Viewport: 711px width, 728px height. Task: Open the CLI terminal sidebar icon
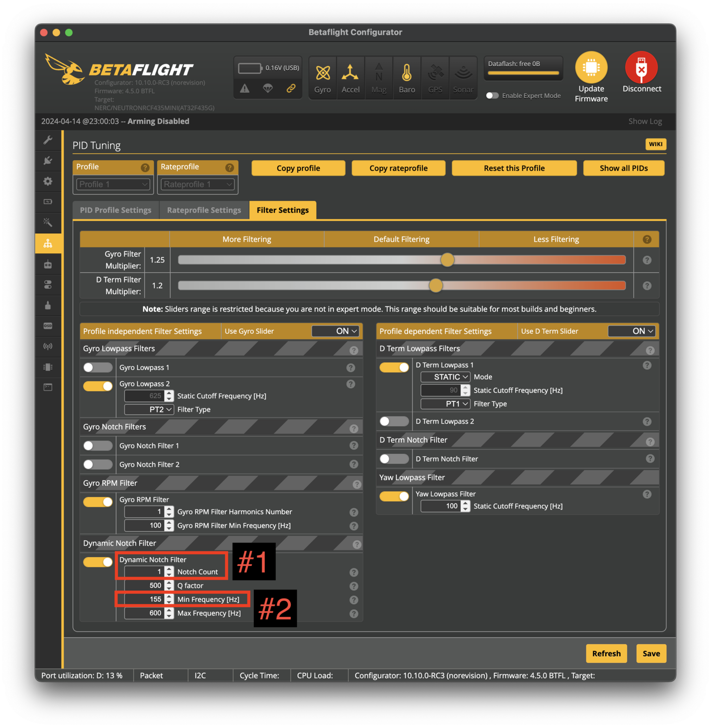coord(48,387)
